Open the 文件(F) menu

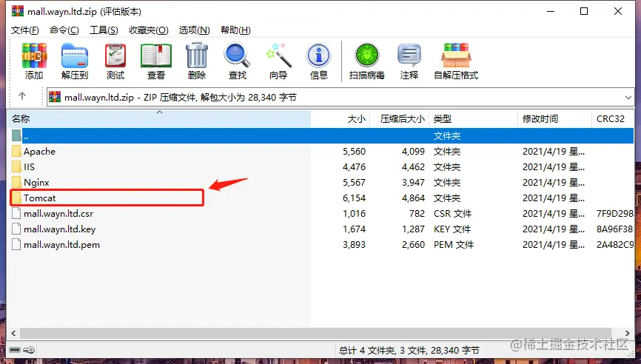(25, 30)
